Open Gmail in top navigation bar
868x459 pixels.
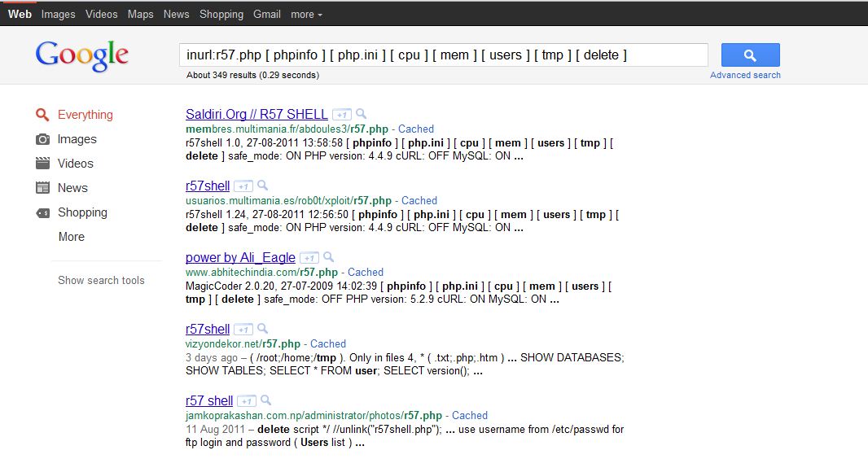pyautogui.click(x=267, y=15)
